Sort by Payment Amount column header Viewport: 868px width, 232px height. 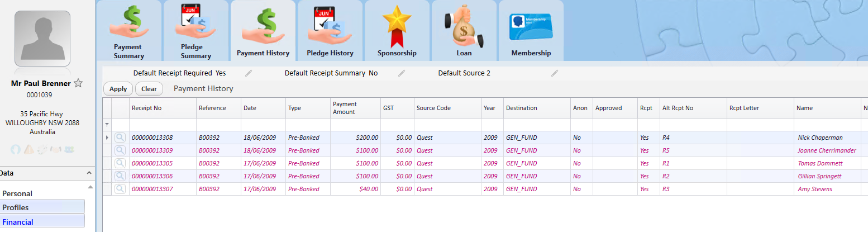tap(355, 108)
